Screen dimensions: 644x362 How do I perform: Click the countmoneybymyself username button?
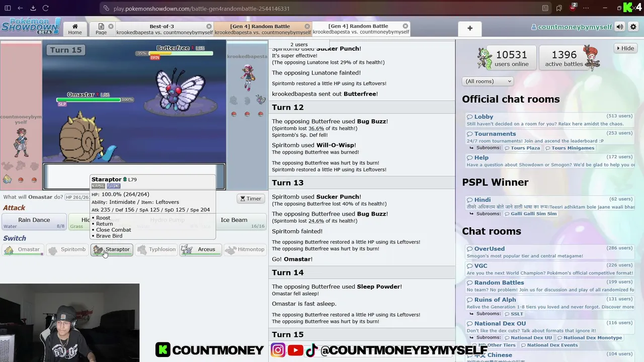pyautogui.click(x=572, y=27)
